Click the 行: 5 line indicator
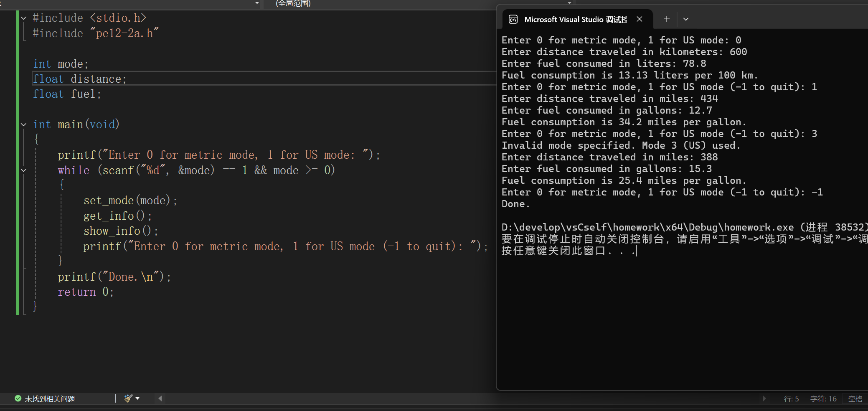Screen dimensions: 868x411 coord(791,399)
